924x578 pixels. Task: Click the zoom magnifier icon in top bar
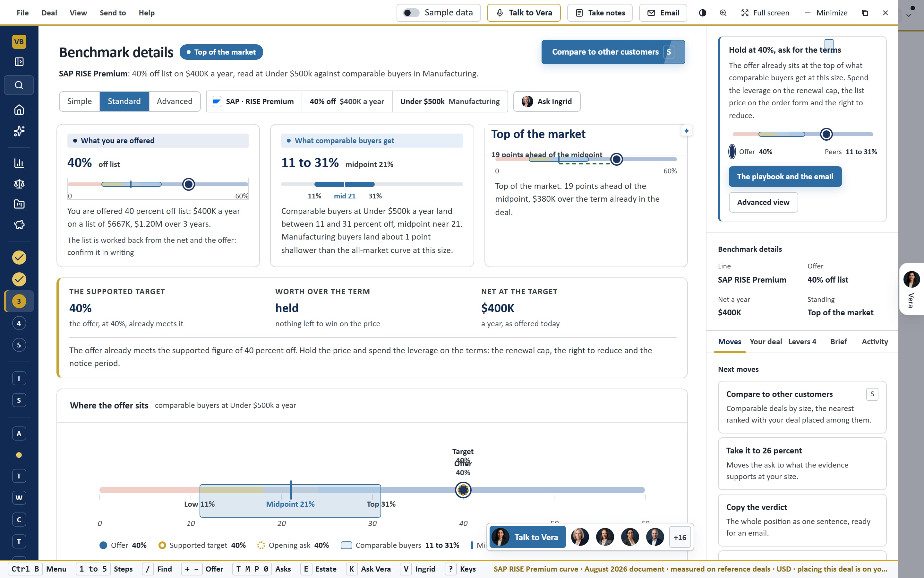click(x=723, y=13)
